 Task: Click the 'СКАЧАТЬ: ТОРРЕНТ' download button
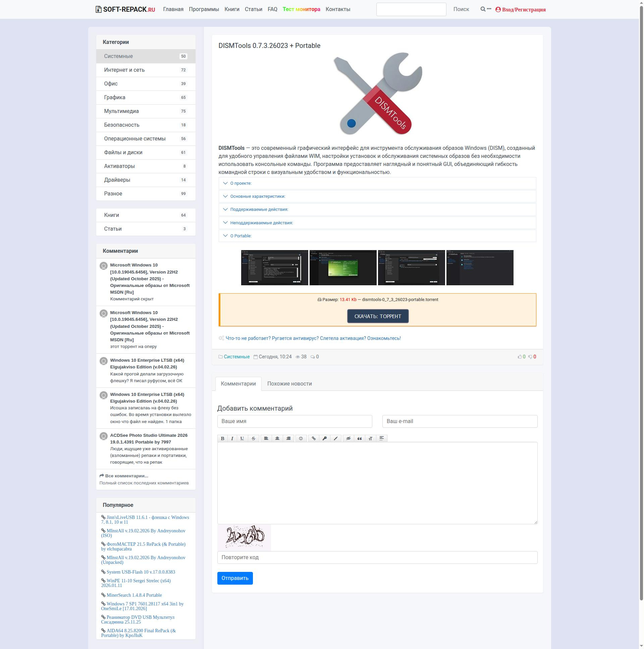(x=377, y=316)
